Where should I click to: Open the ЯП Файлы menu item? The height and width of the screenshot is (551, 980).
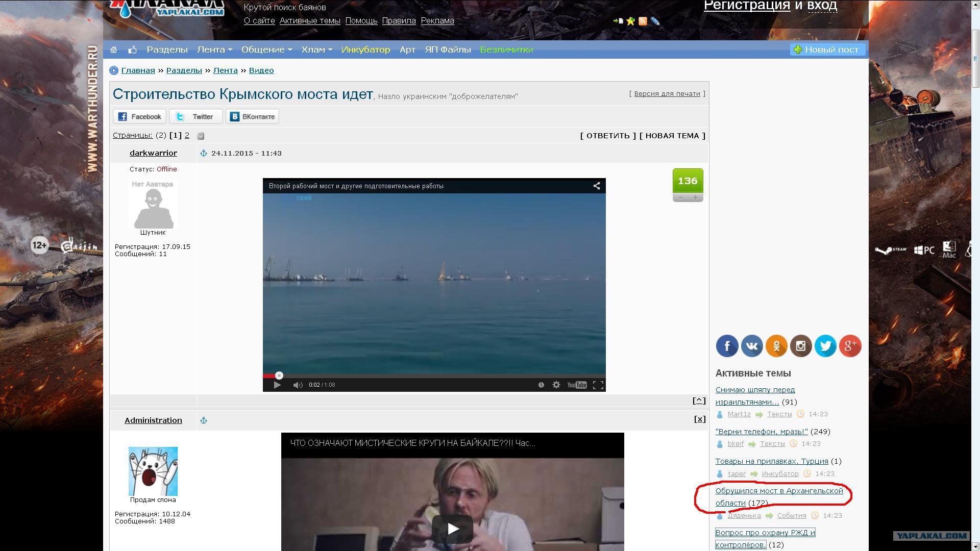click(x=448, y=49)
